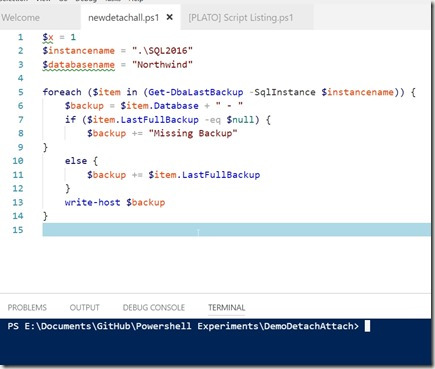Click line number 5 in the gutter

click(x=21, y=92)
